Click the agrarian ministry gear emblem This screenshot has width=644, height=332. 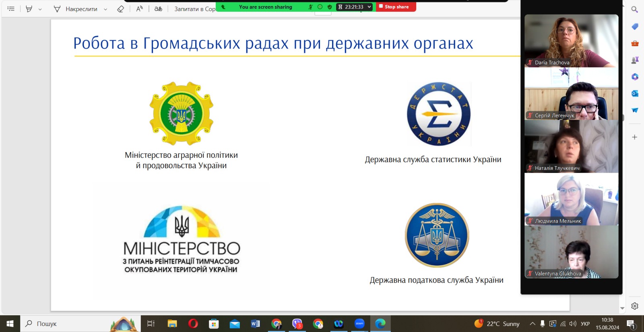182,113
